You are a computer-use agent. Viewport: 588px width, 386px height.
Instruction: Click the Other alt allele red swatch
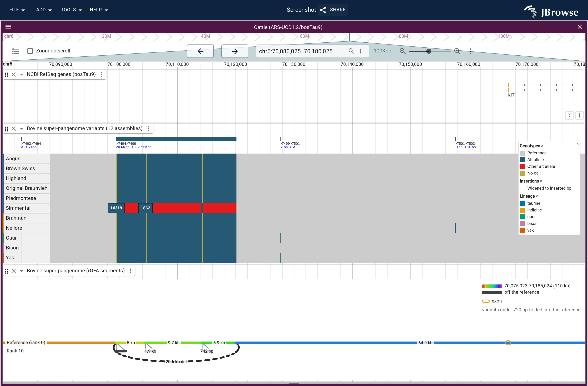[x=522, y=167]
